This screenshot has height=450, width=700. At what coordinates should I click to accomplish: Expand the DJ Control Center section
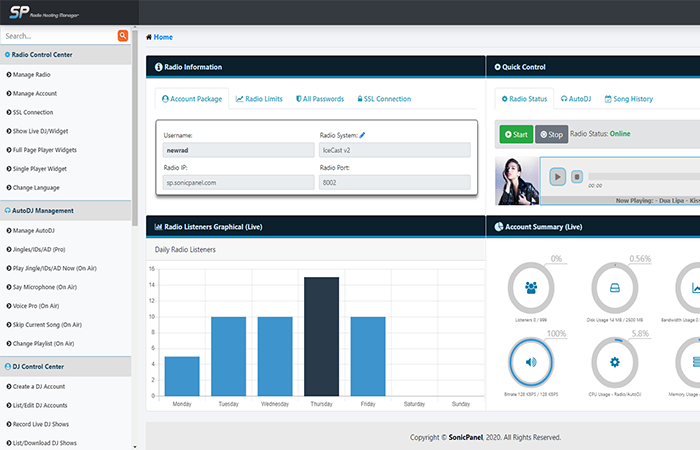point(65,367)
